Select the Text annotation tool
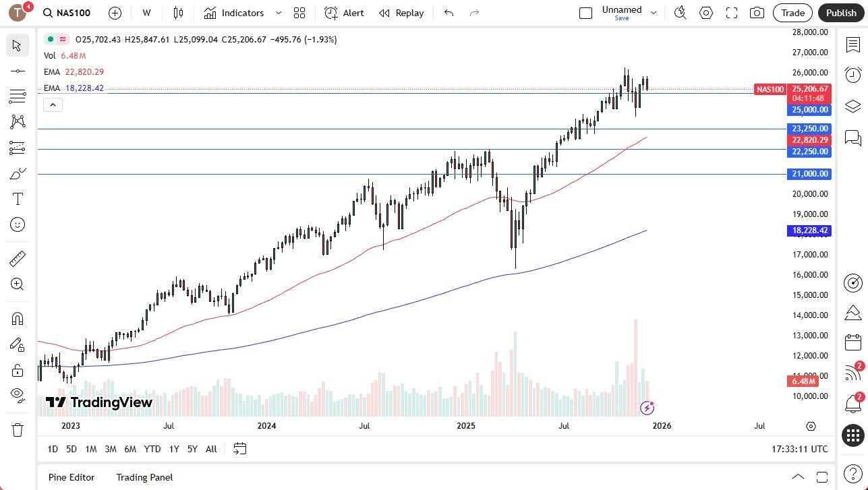868x490 pixels. pyautogui.click(x=18, y=199)
